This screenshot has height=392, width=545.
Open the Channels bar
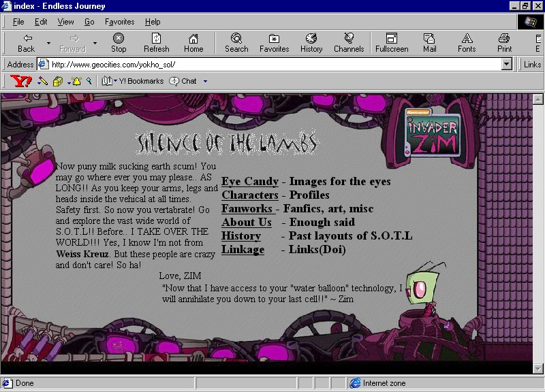349,43
